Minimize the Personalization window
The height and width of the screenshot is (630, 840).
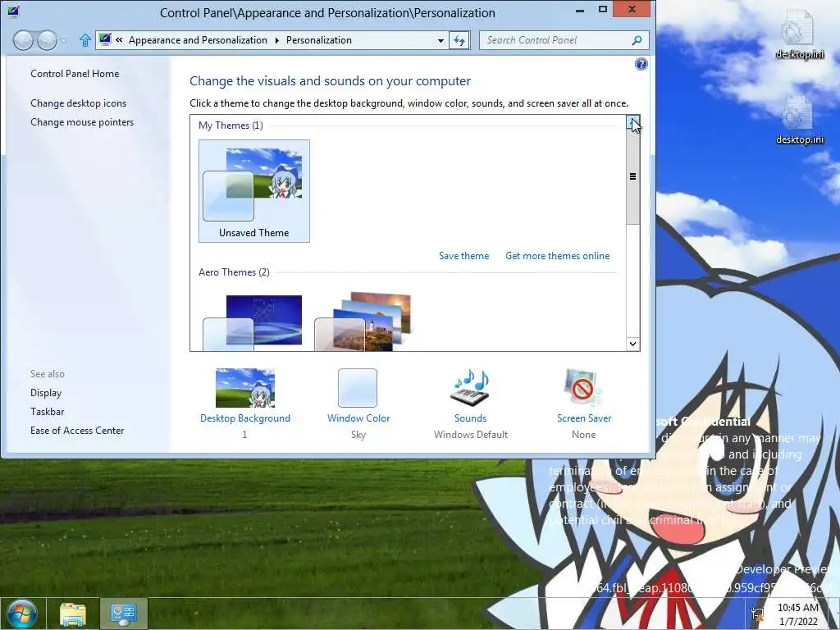pyautogui.click(x=580, y=10)
